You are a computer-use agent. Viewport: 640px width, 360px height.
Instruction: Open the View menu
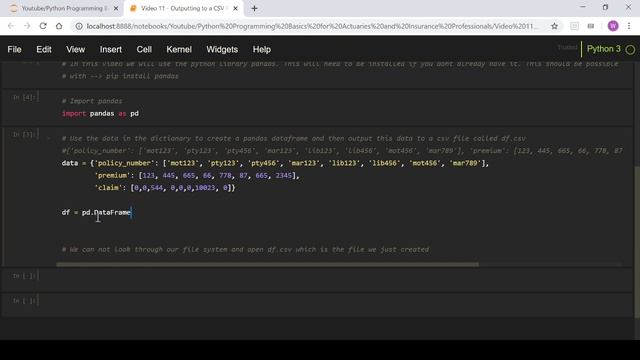coord(76,49)
